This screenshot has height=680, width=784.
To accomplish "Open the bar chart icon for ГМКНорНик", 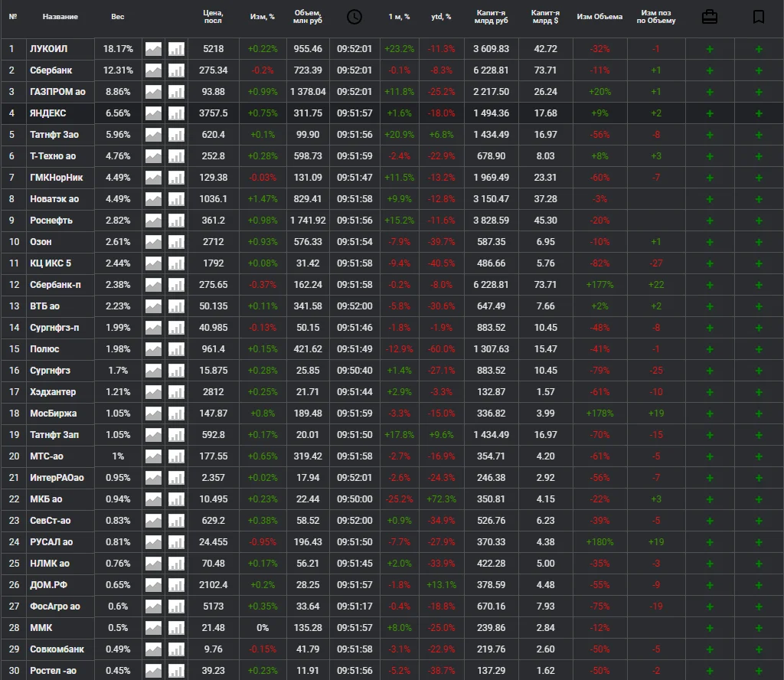I will (177, 178).
